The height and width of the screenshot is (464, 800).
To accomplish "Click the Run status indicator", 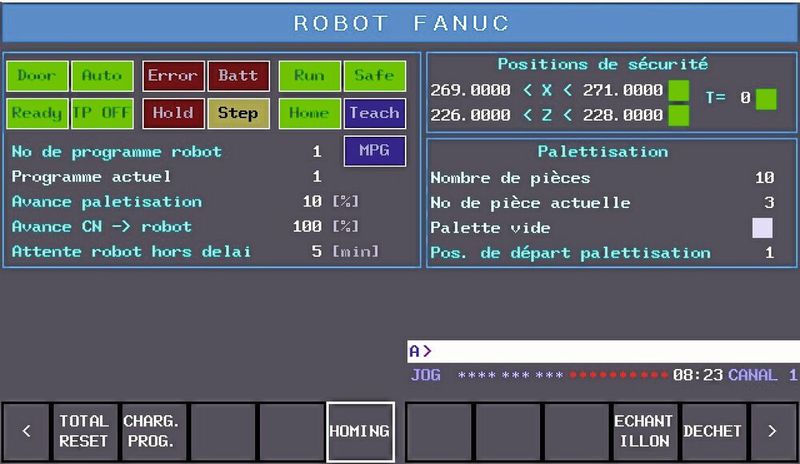I will (x=309, y=76).
